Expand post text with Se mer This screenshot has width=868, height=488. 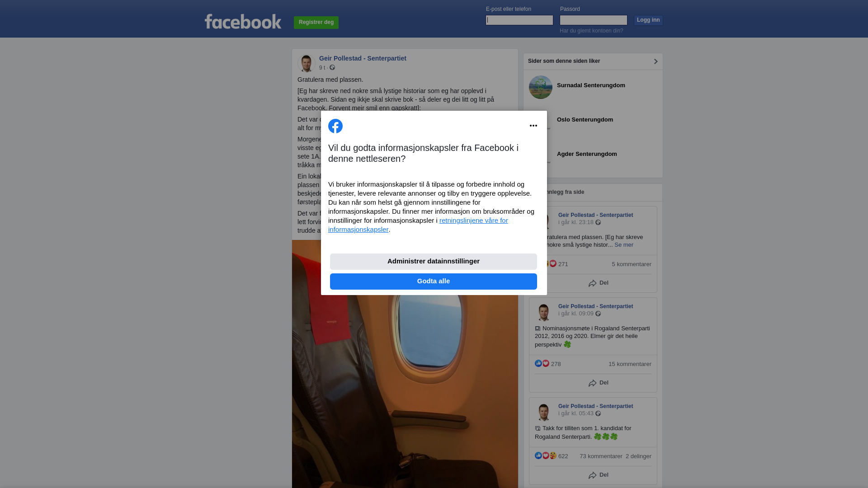click(x=624, y=245)
